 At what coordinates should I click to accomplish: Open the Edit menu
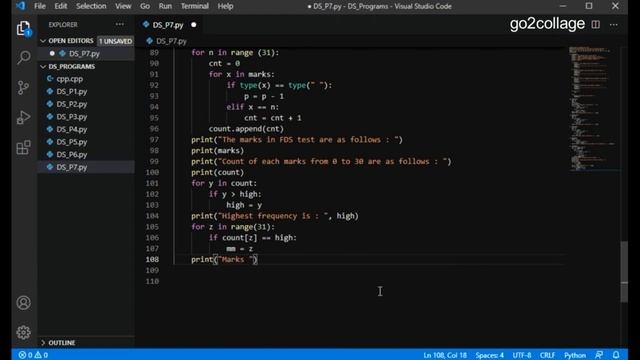[60, 6]
